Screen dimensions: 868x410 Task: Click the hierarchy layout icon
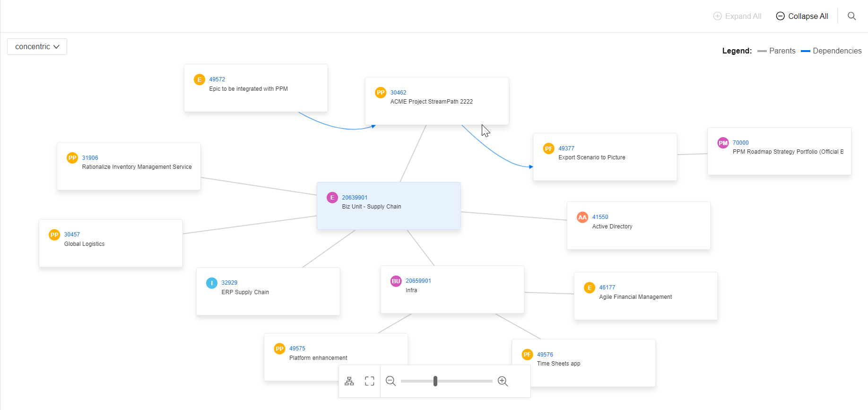349,381
